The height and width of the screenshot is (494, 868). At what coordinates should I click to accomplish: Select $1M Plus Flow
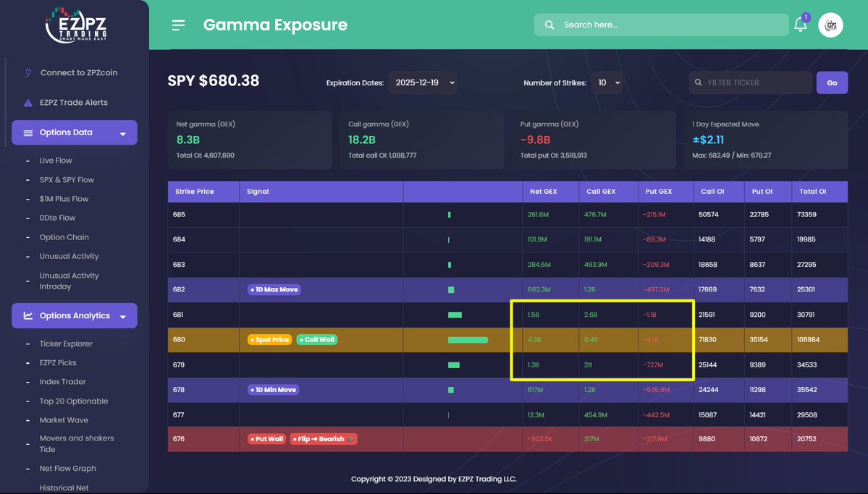[x=64, y=199]
